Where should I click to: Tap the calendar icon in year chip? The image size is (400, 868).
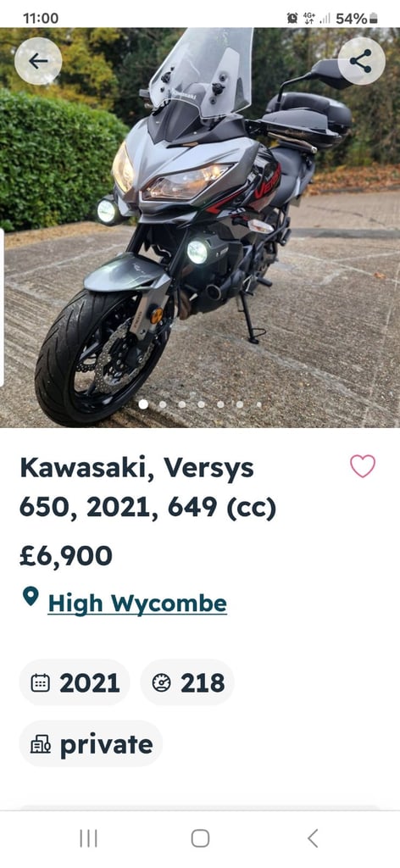40,683
